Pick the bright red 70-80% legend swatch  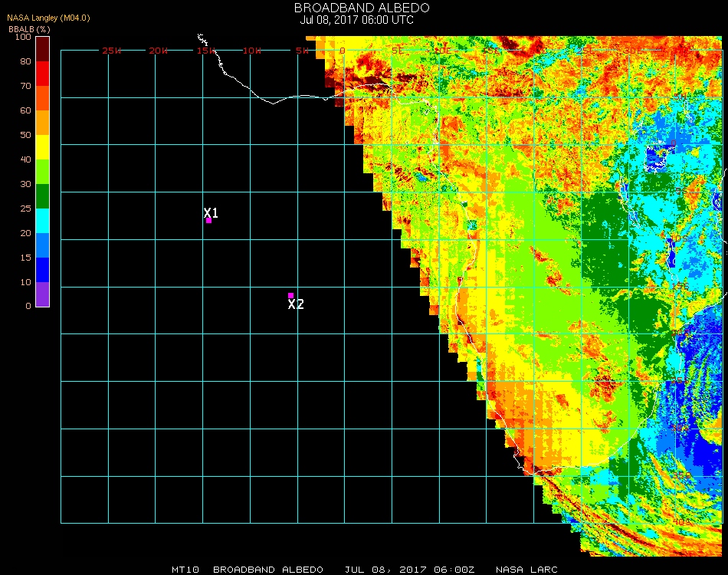42,74
